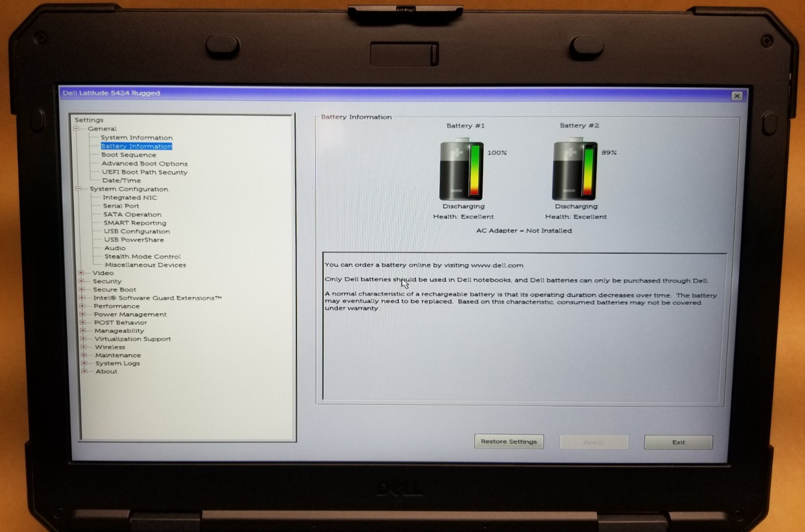This screenshot has width=805, height=532.
Task: Click the Apply button
Action: [x=594, y=442]
